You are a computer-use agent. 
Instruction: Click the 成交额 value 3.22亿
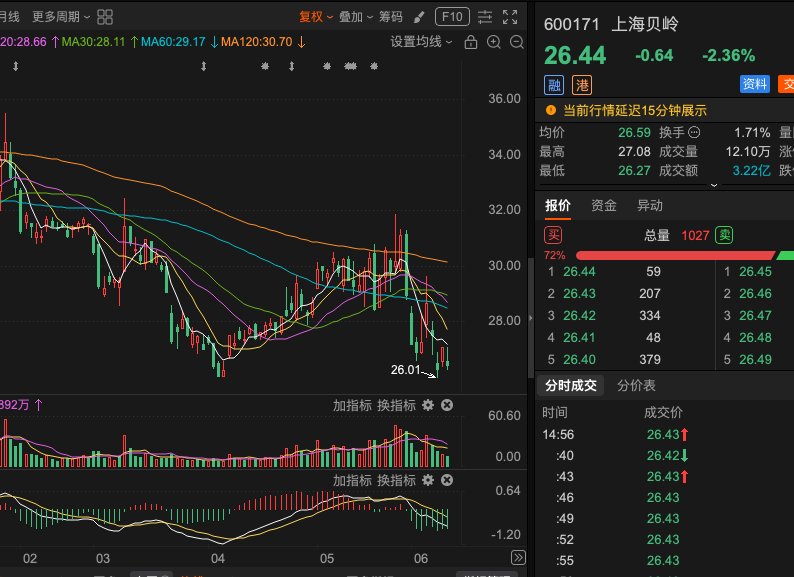tap(751, 171)
